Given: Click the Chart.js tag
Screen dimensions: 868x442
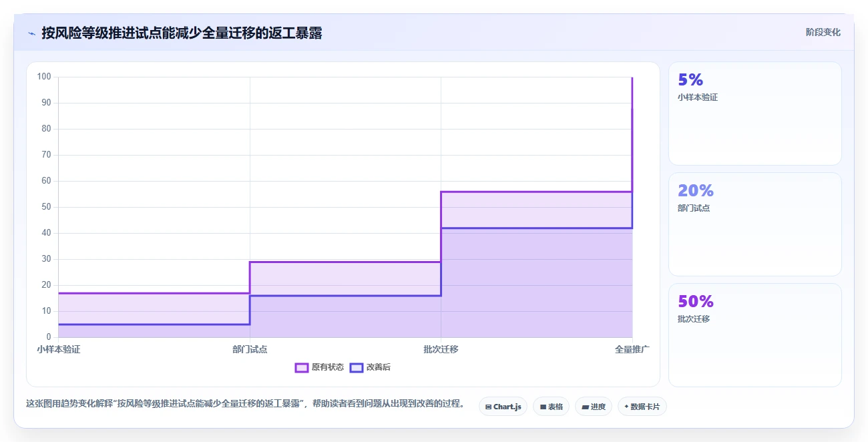Looking at the screenshot, I should click(503, 407).
